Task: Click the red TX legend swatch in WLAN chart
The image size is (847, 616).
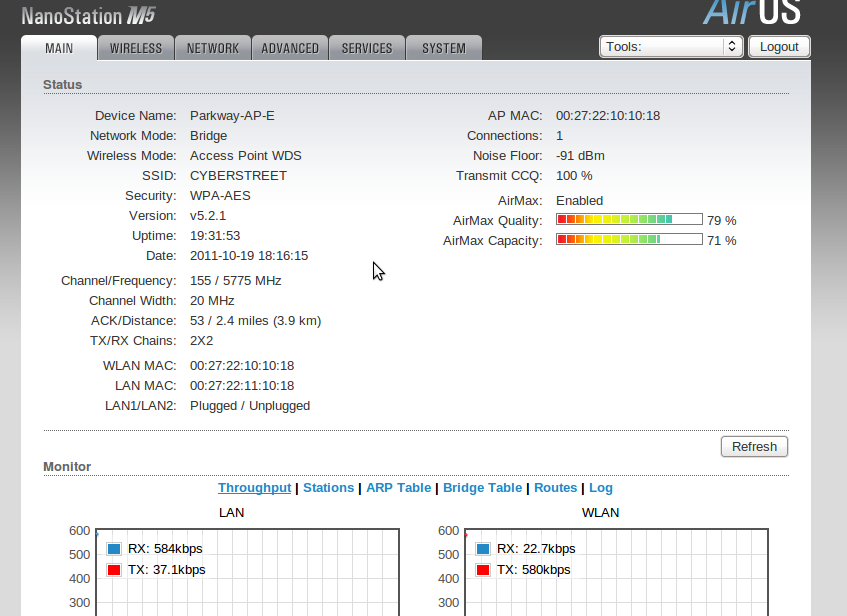Action: (484, 570)
